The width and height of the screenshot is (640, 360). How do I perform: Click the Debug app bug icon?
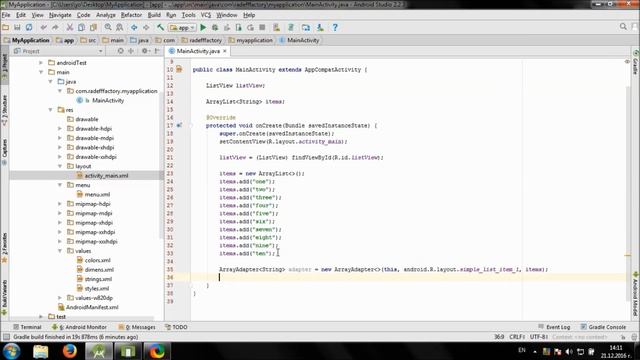click(x=215, y=27)
